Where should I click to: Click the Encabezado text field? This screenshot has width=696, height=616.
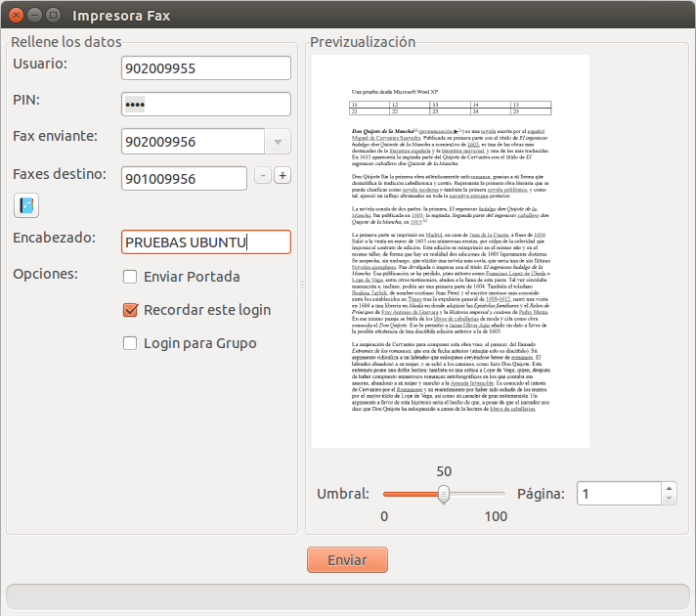[x=206, y=242]
